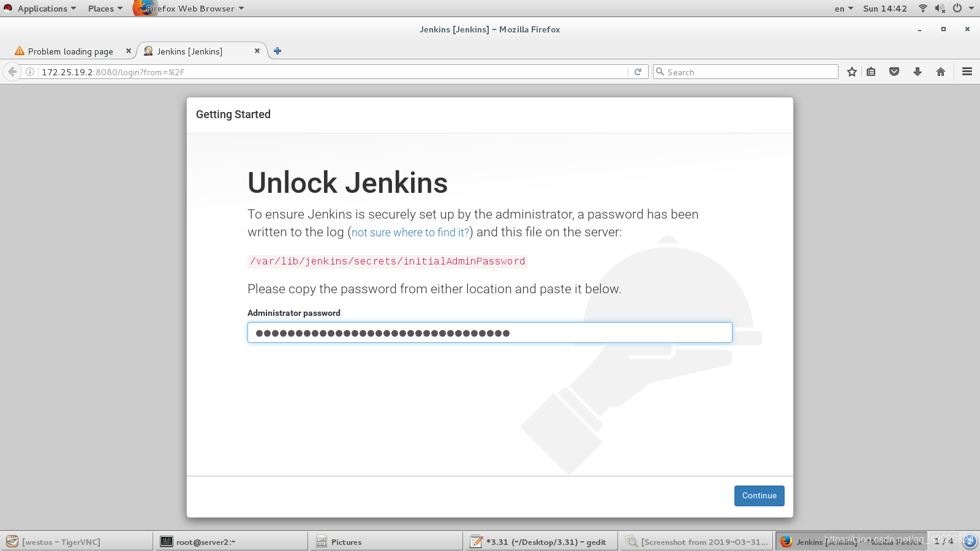Go to the Firefox home page icon
Screen dimensions: 980x551
tap(941, 72)
